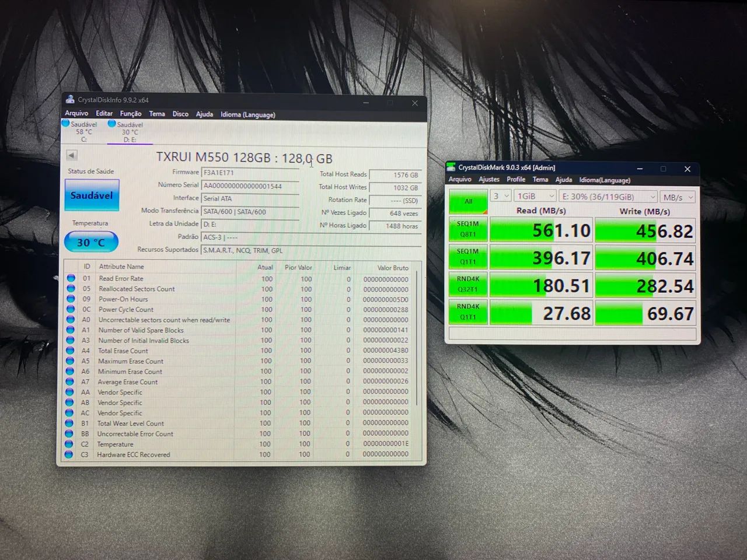Click status icon for Uncorrectable Error Count row
Screen dimensions: 747x560
[x=69, y=433]
